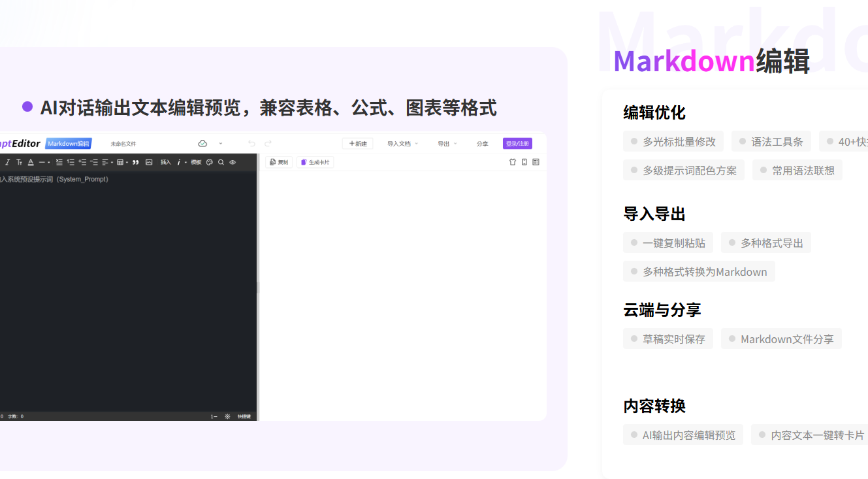The image size is (868, 479).
Task: Select the font color tool
Action: (31, 162)
